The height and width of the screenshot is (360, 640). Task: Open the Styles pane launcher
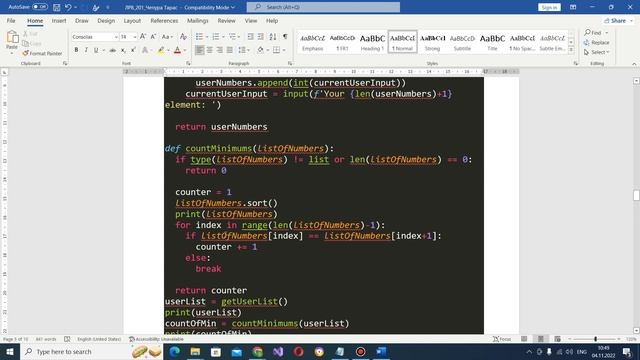(576, 63)
